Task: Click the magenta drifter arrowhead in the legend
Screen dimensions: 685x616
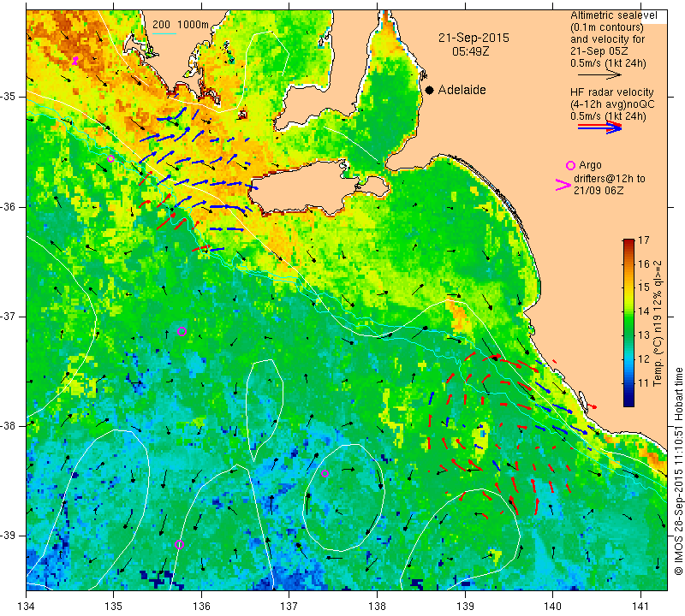Action: (563, 185)
